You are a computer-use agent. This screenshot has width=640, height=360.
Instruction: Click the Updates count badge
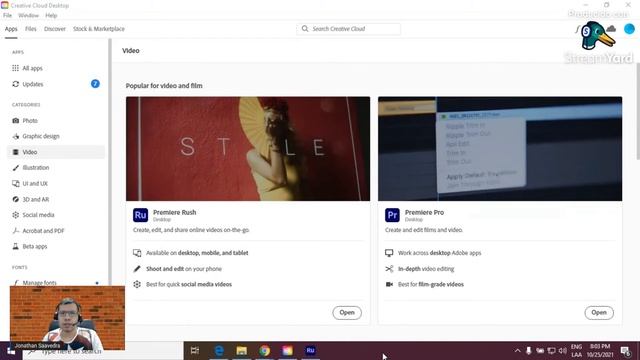pyautogui.click(x=95, y=84)
